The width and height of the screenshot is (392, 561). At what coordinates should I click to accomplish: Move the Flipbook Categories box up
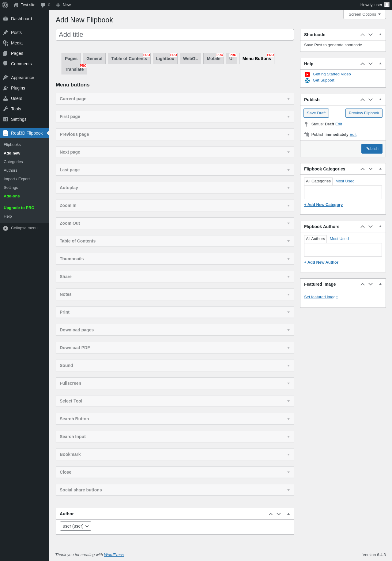[363, 169]
